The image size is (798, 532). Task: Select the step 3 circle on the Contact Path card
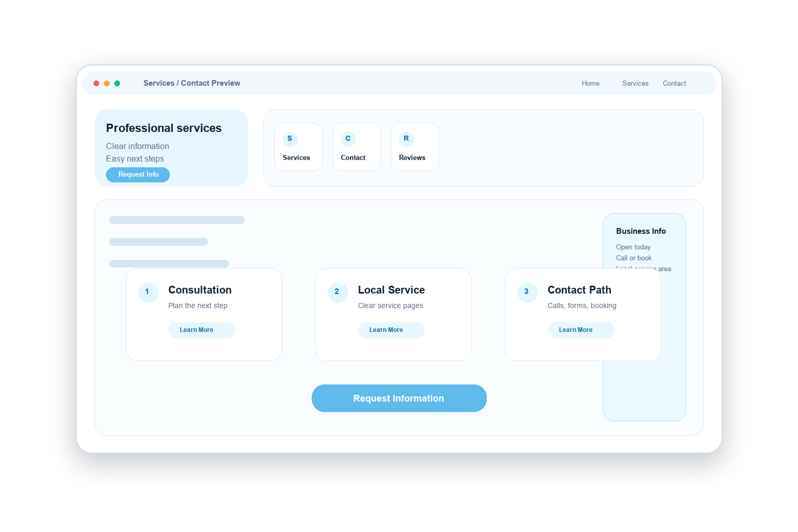coord(527,292)
